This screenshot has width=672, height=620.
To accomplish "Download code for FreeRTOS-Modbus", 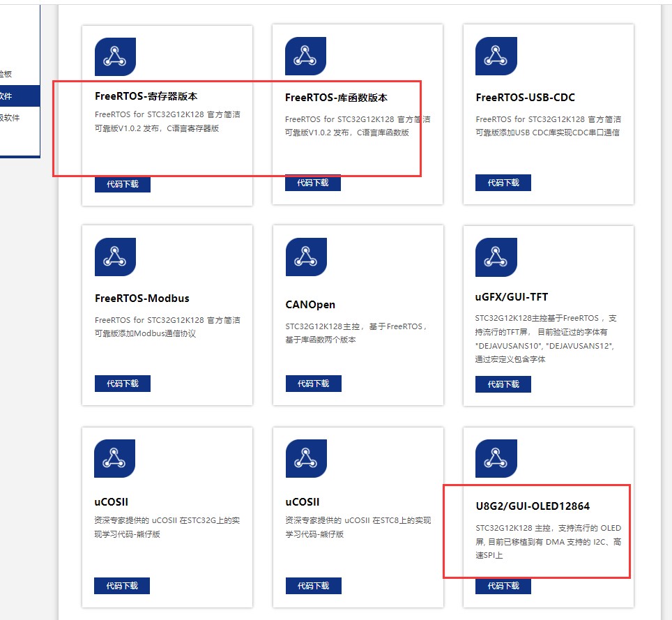I will click(x=123, y=384).
